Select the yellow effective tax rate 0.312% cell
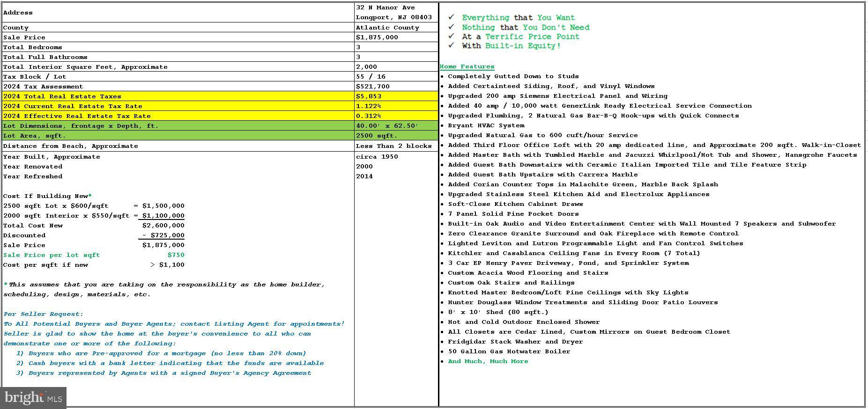The image size is (868, 409). (396, 116)
